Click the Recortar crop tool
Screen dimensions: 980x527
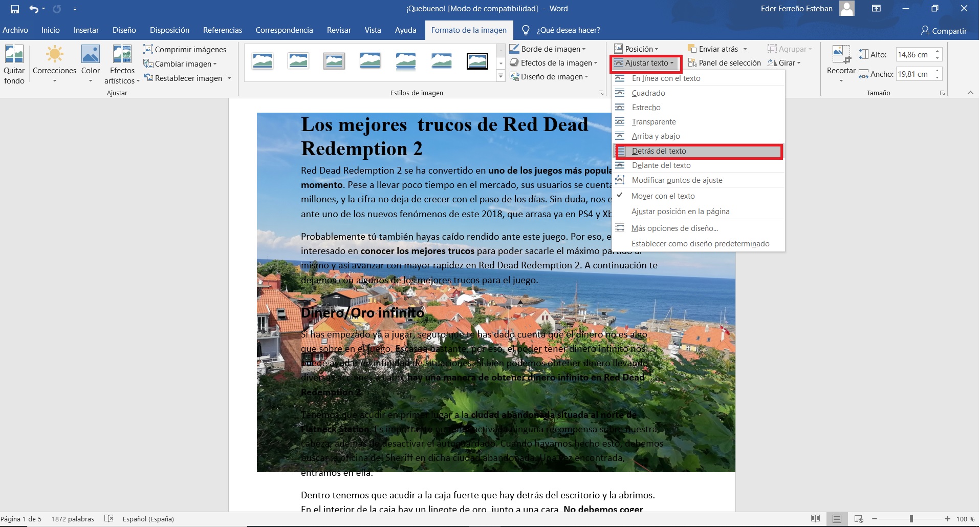pyautogui.click(x=841, y=64)
